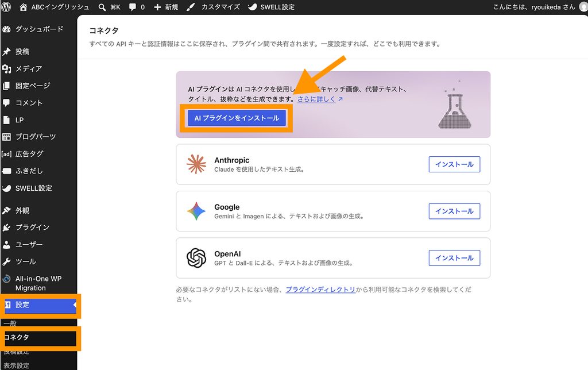Click the Google Gemini sparkle logo
Image resolution: width=588 pixels, height=370 pixels.
[x=196, y=211]
